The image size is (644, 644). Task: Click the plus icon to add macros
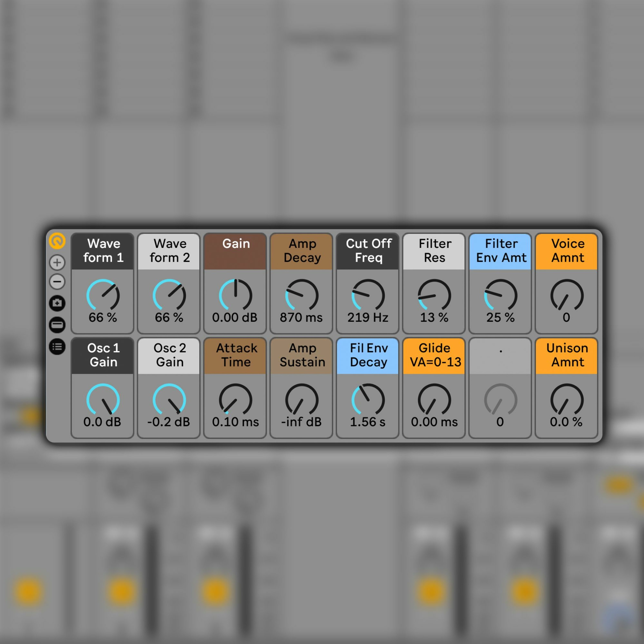tap(57, 262)
